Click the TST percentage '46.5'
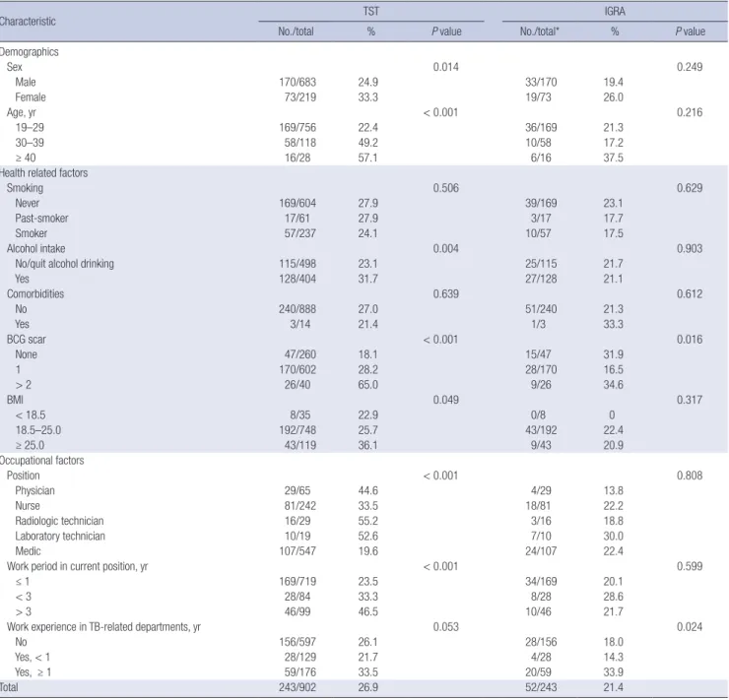Image resolution: width=729 pixels, height=700 pixels. pyautogui.click(x=367, y=611)
